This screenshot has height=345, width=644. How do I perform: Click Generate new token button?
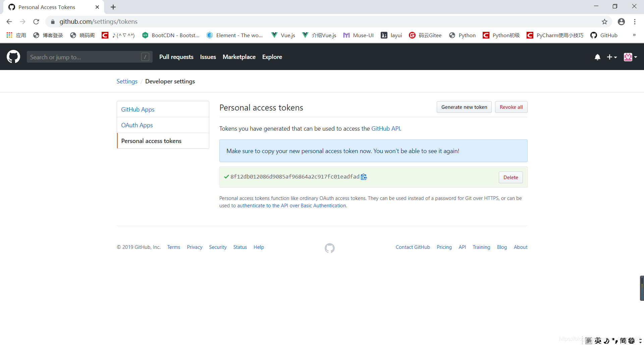(x=464, y=107)
